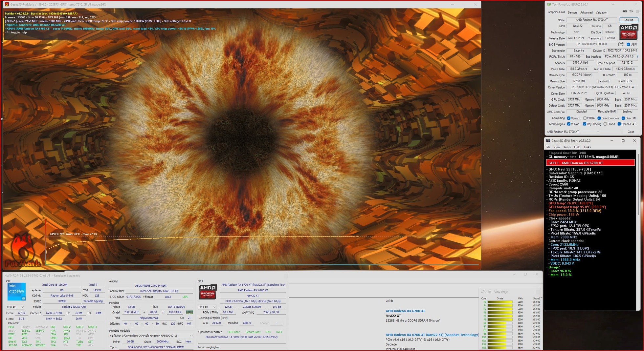Toggle the CUDA checkbox

pos(585,118)
